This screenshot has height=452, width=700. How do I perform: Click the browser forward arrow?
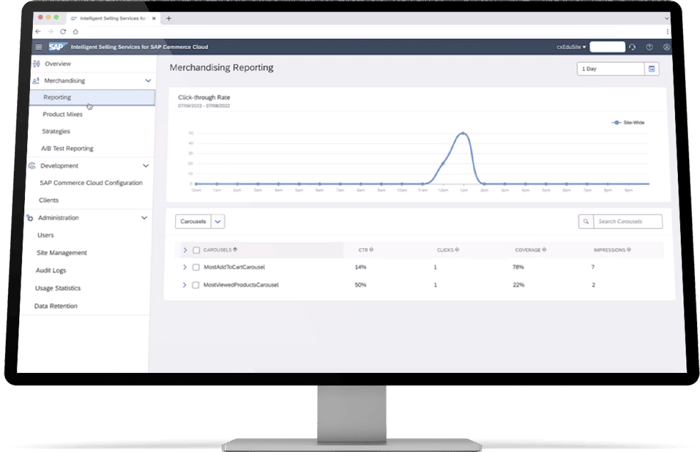point(50,32)
